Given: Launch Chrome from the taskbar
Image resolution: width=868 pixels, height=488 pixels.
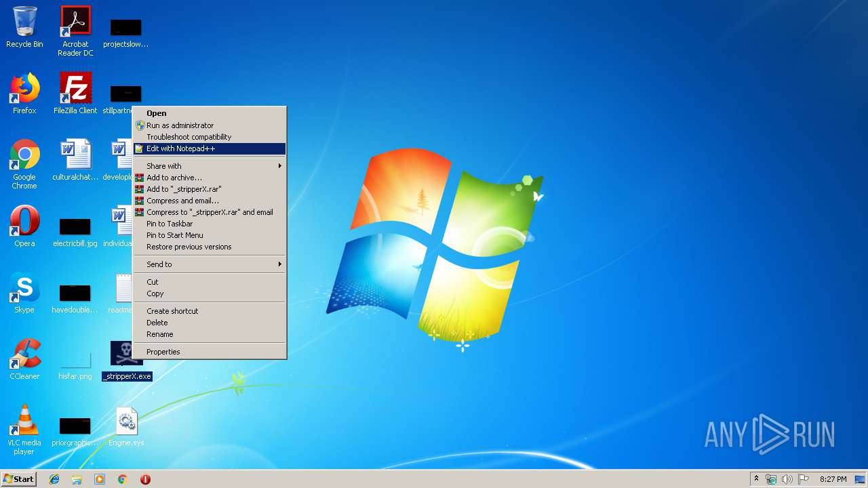Looking at the screenshot, I should [123, 479].
